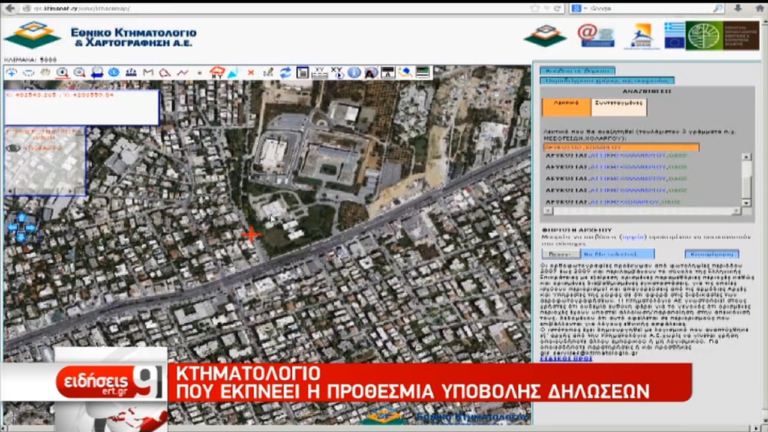Image resolution: width=768 pixels, height=432 pixels.
Task: Click results list scroll-up arrow
Action: coord(746,157)
